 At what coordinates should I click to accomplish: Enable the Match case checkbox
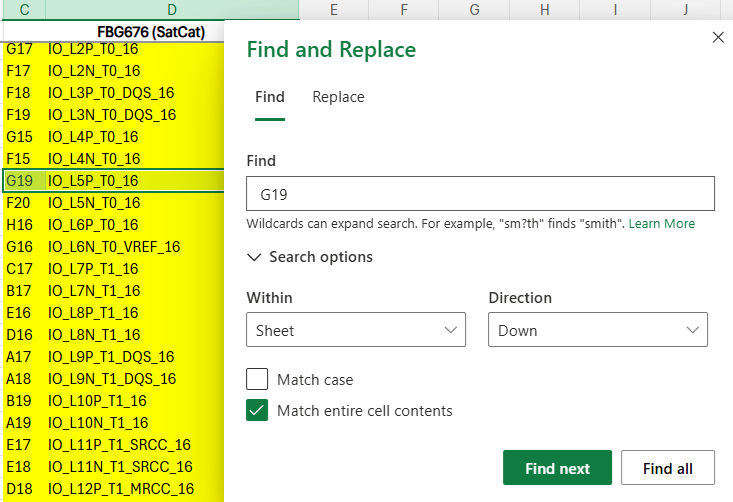pos(257,379)
